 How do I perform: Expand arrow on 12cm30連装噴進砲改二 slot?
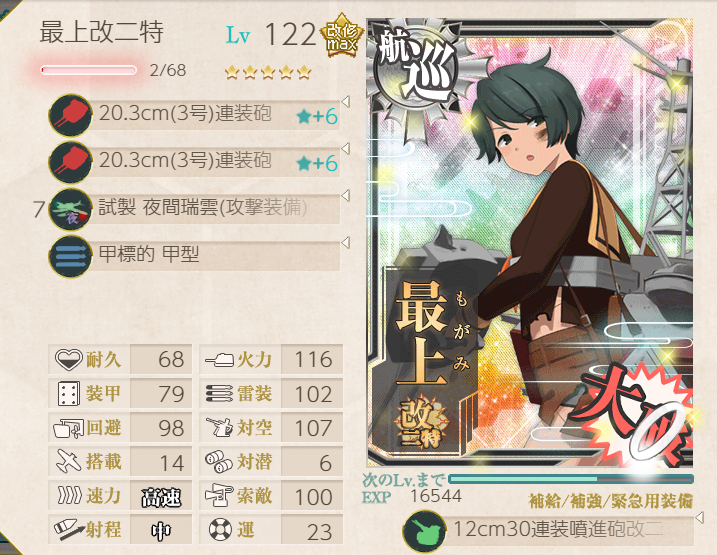click(699, 518)
